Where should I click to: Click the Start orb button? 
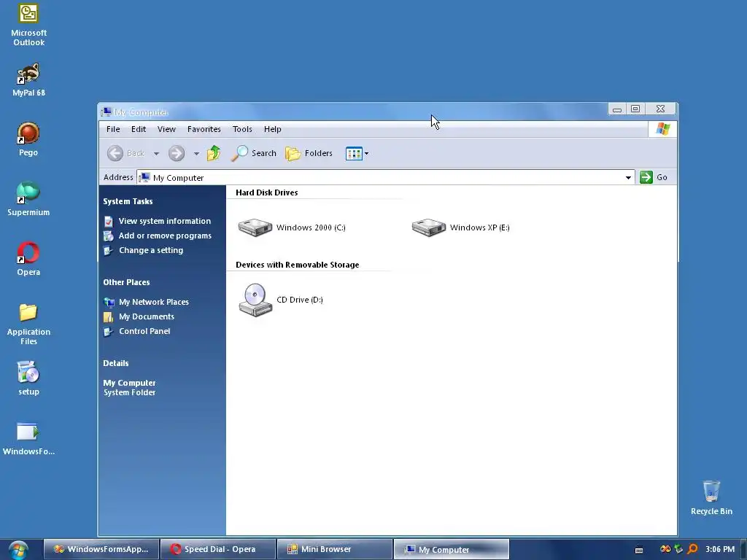[18, 550]
